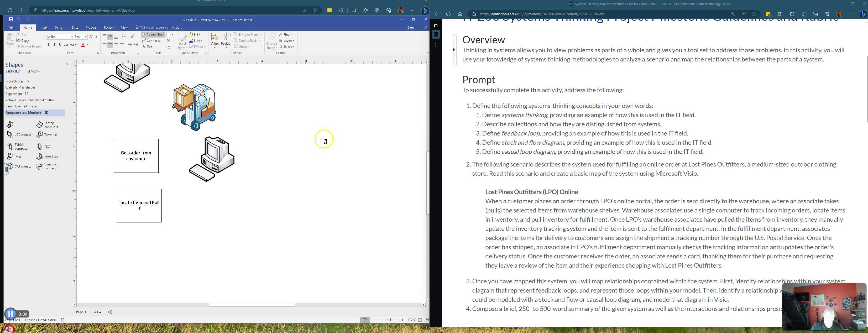868x333 pixels.
Task: Toggle Underline text formatting
Action: coord(60,45)
